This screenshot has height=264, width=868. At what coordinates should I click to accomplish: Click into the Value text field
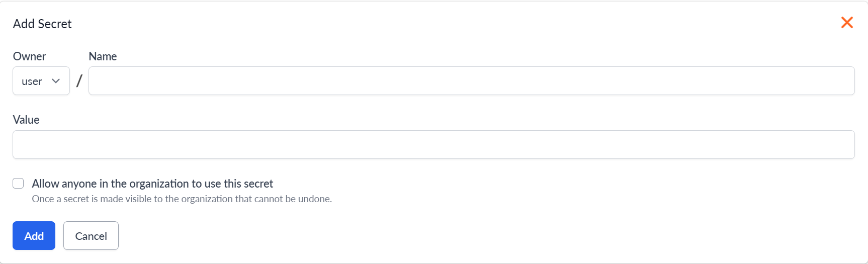(433, 145)
